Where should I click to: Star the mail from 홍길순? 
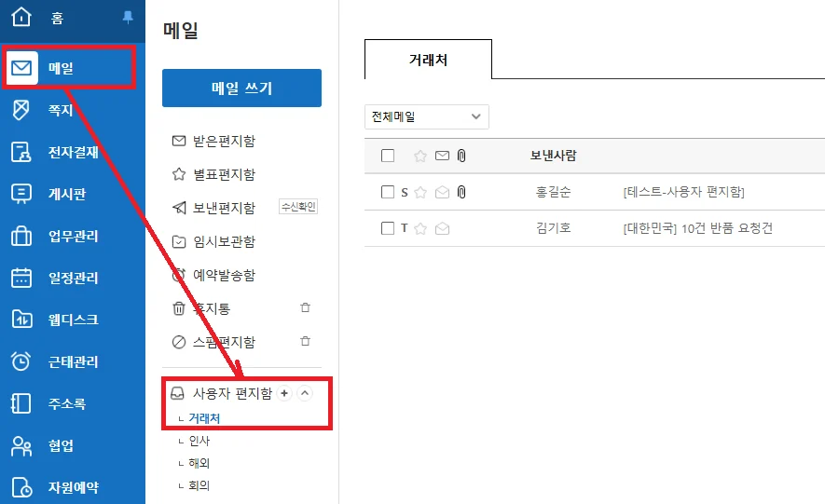coord(420,192)
